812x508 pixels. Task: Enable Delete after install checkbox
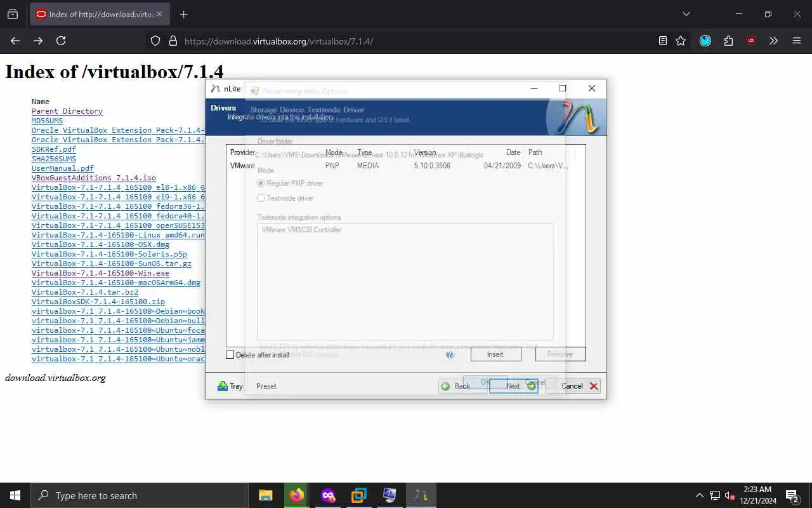click(230, 354)
